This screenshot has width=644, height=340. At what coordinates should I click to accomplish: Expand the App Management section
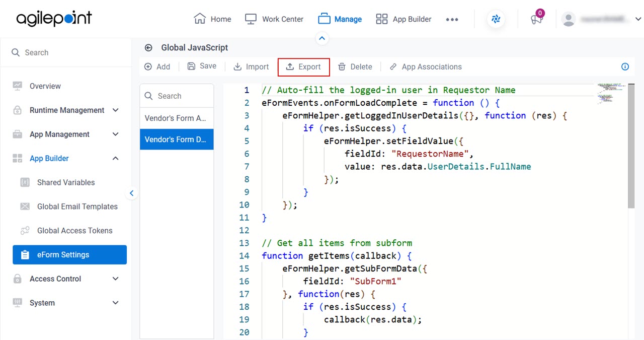[115, 134]
